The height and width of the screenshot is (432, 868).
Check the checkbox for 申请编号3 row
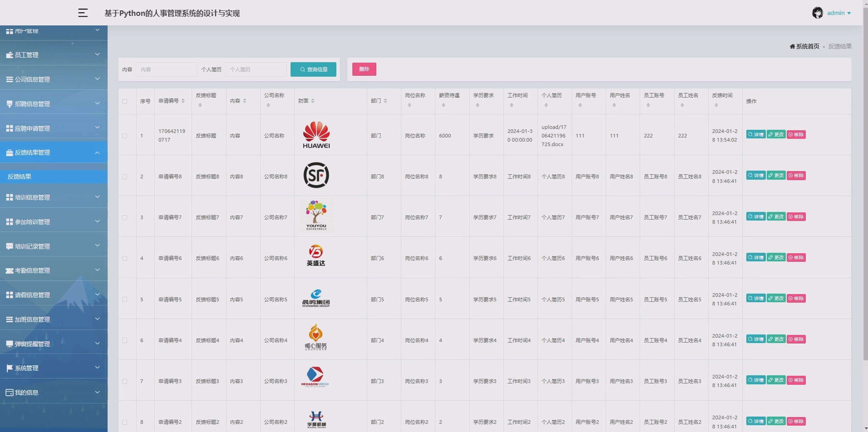[125, 381]
